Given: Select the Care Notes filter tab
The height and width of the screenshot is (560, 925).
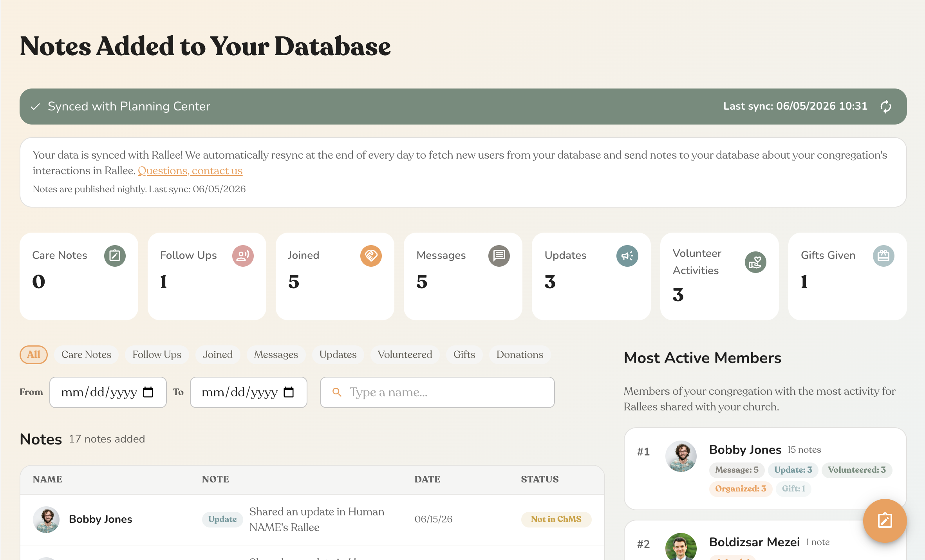Looking at the screenshot, I should (86, 355).
